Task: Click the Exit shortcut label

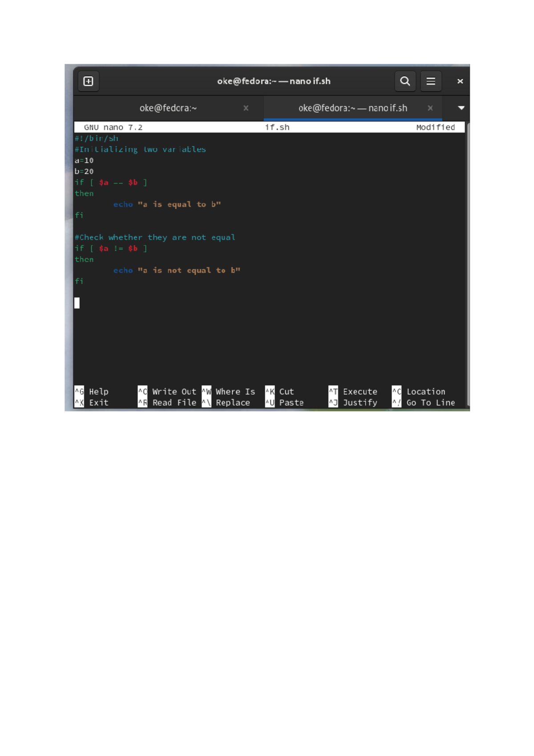Action: 98,403
